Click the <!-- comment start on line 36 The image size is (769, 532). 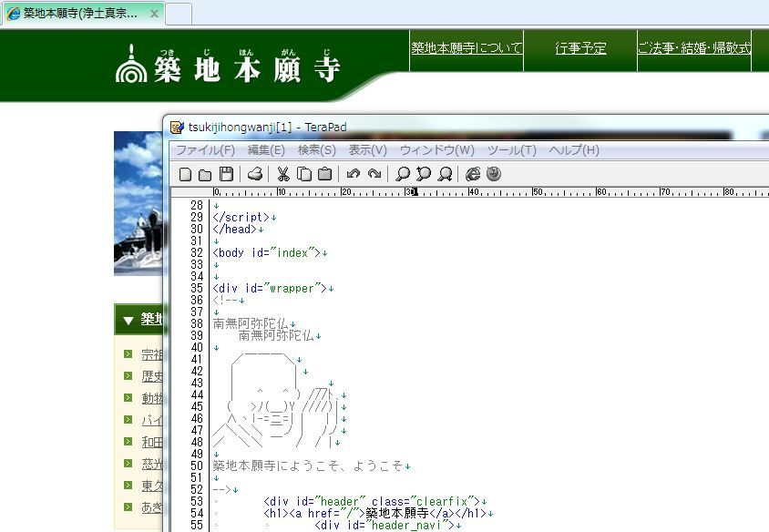click(x=226, y=300)
